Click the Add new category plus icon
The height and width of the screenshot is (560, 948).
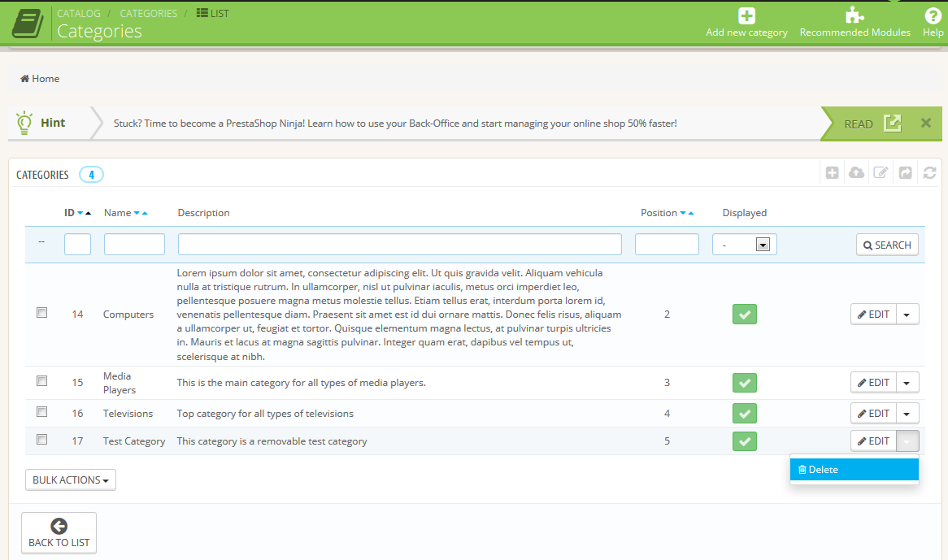click(746, 15)
